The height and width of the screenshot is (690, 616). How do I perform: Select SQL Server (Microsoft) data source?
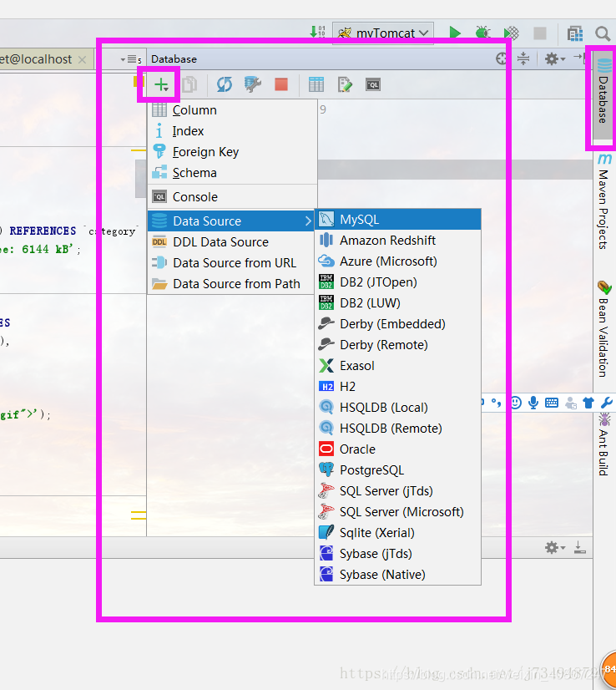pos(398,512)
